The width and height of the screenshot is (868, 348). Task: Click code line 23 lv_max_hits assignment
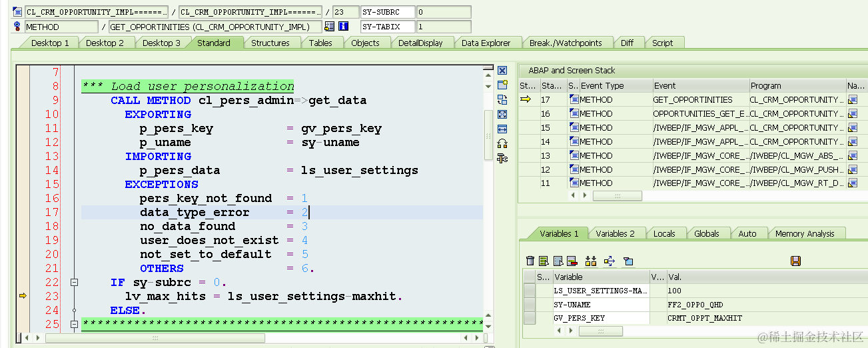pyautogui.click(x=264, y=296)
